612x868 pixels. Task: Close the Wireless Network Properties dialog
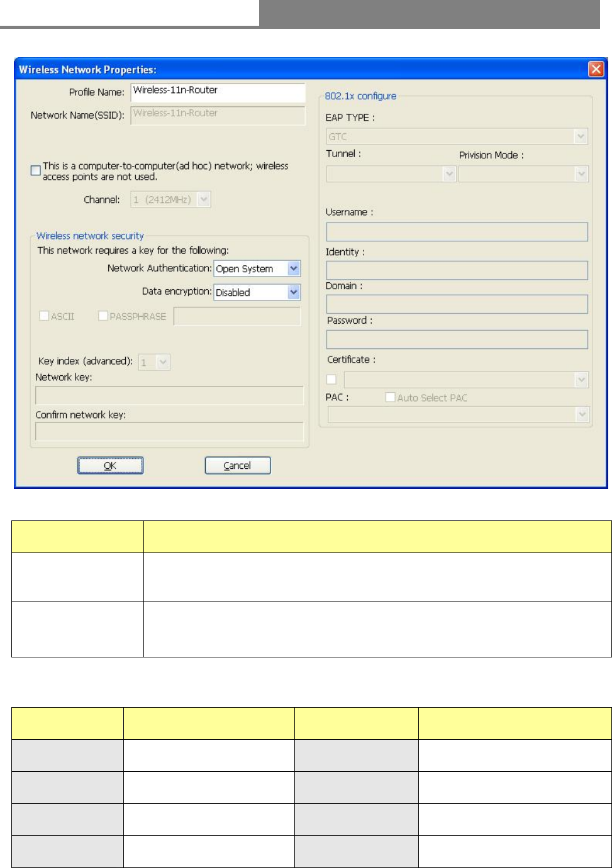595,69
